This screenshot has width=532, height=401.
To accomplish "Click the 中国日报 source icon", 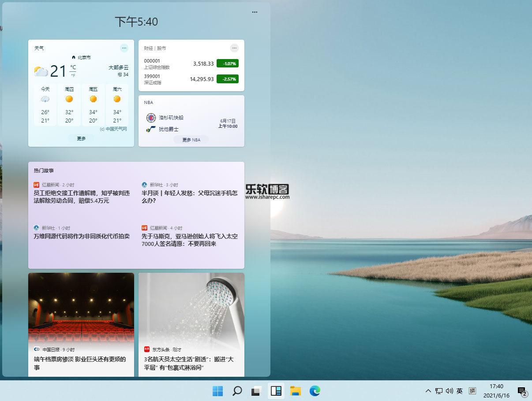I will (x=36, y=349).
